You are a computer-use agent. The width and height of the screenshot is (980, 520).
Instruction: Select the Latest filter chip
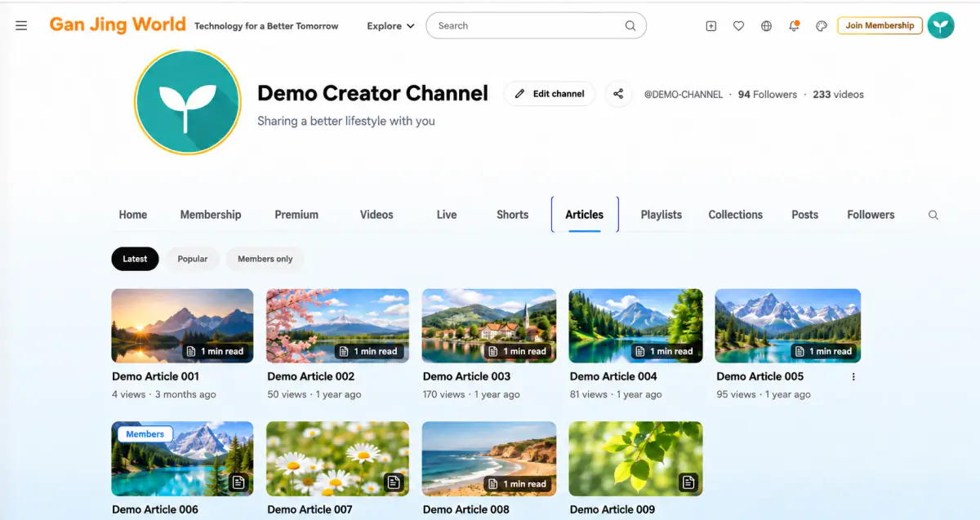135,259
